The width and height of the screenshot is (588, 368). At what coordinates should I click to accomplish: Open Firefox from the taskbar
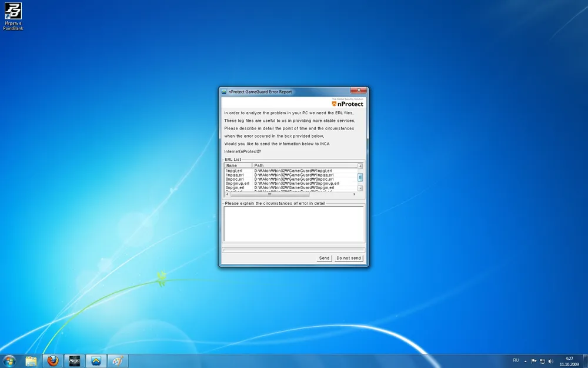tap(53, 361)
